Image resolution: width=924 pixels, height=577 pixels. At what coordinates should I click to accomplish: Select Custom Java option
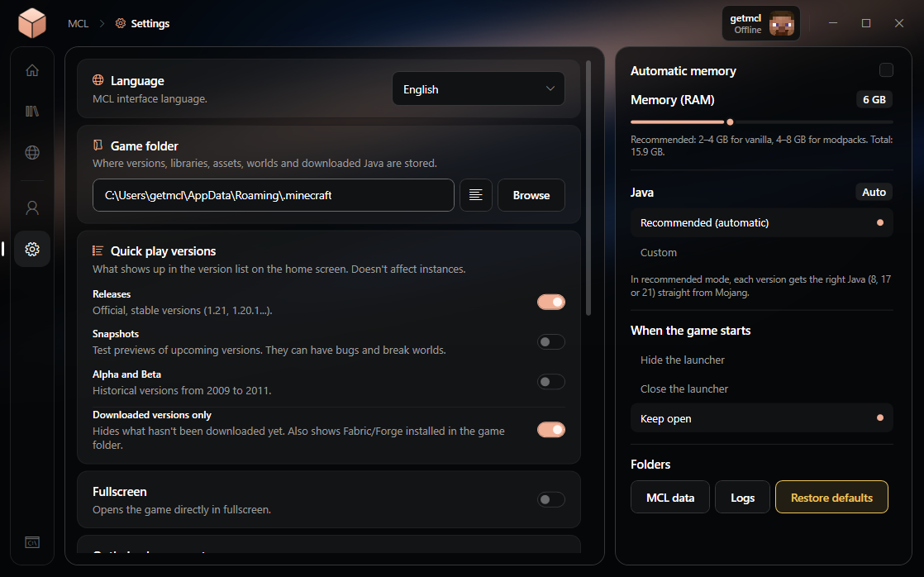(x=762, y=252)
